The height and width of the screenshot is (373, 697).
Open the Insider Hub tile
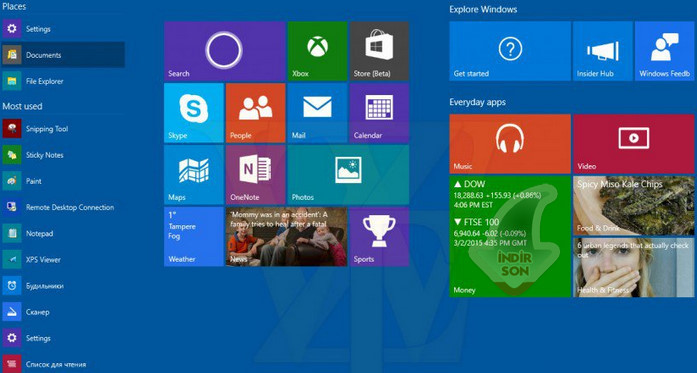tap(603, 51)
